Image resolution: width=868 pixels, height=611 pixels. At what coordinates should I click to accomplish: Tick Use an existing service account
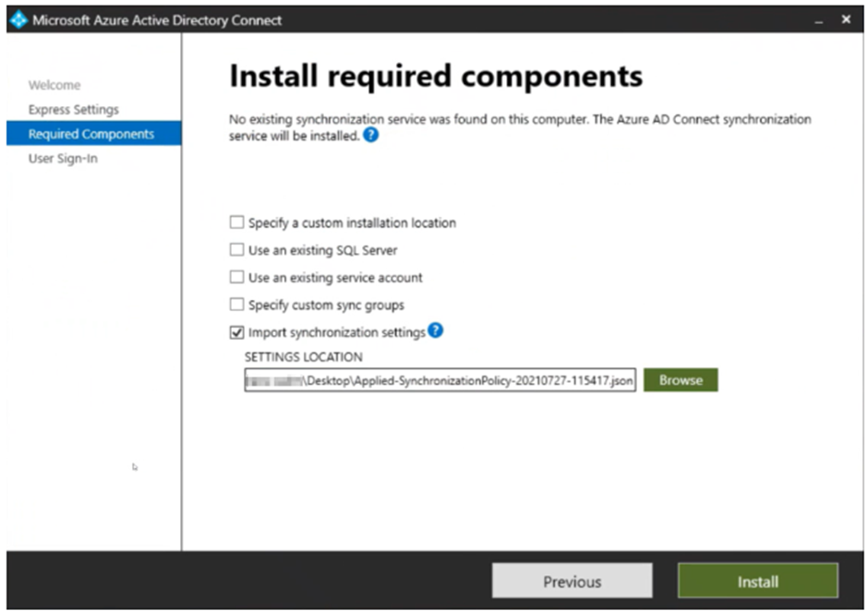pos(237,277)
